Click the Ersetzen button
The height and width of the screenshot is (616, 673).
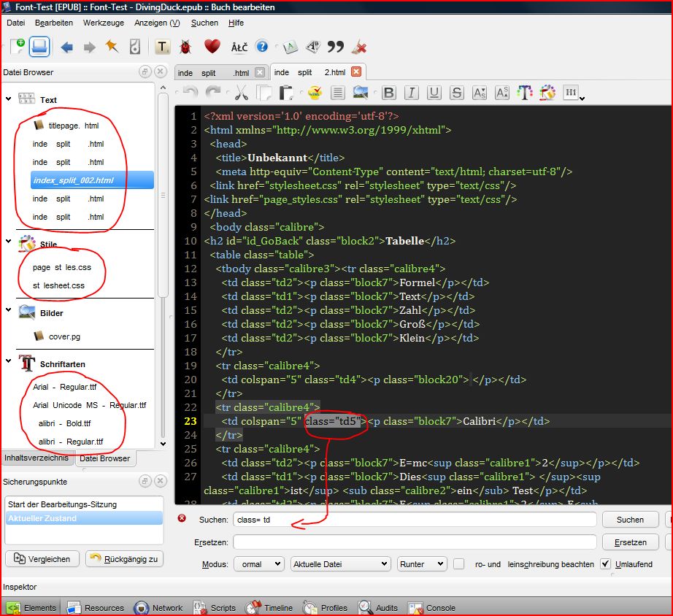(x=629, y=542)
